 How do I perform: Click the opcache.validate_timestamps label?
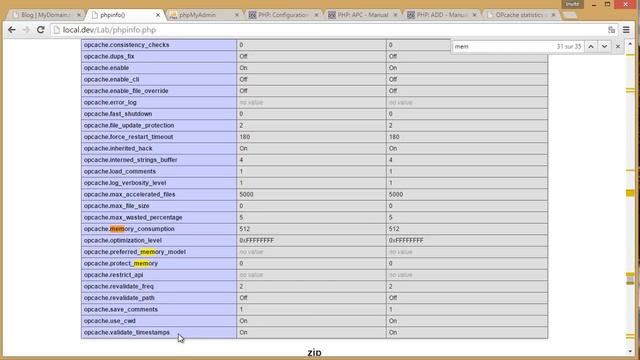click(x=127, y=332)
